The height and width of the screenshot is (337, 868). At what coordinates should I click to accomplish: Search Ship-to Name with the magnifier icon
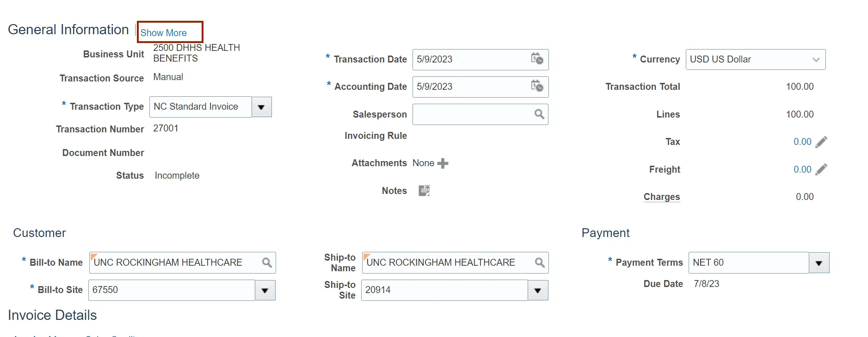pos(540,262)
